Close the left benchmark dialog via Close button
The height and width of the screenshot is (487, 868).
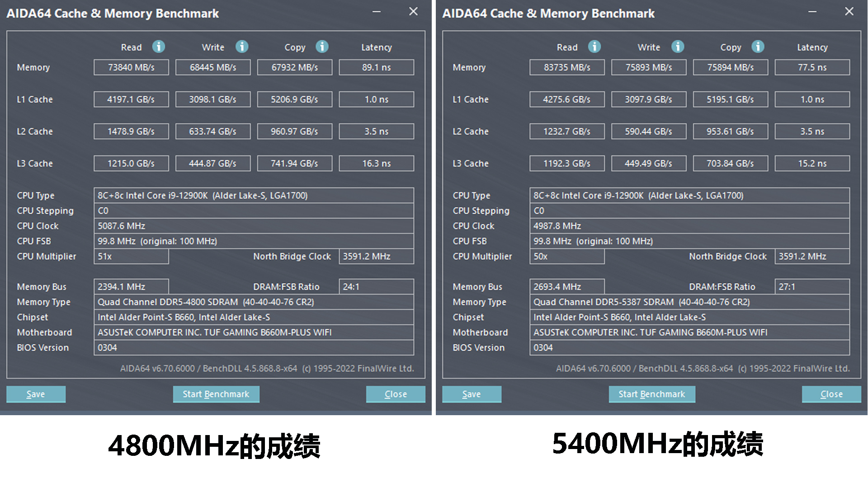[396, 394]
